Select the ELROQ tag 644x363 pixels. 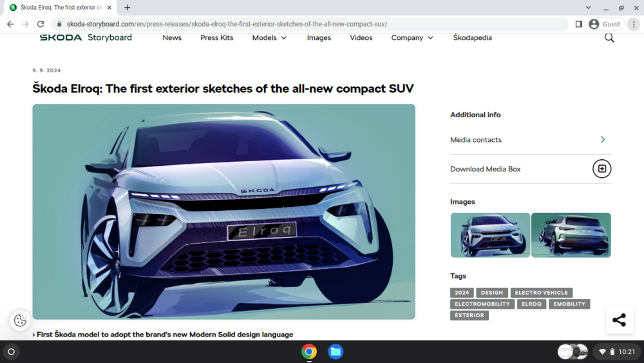point(531,304)
